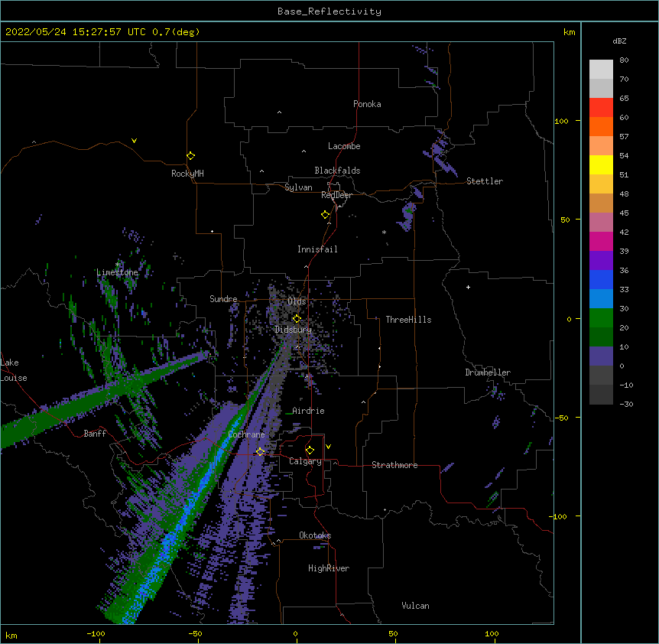The width and height of the screenshot is (659, 644).
Task: Click the Base_Reflectivity title
Action: [x=329, y=11]
